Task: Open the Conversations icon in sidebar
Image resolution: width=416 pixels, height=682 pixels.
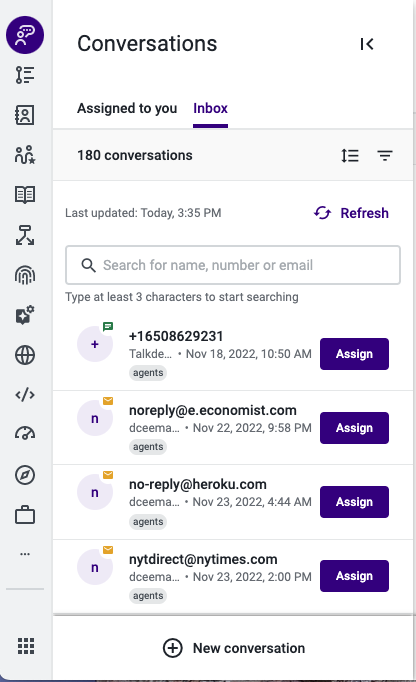Action: [25, 35]
